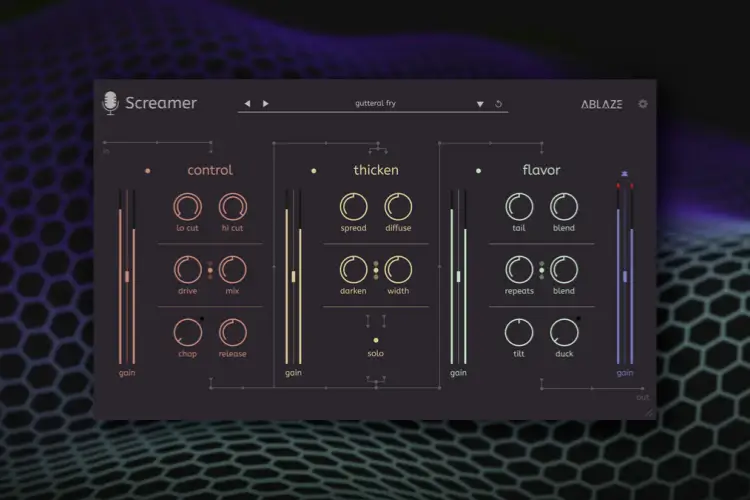Toggle the solo dot in thicken
Screen dimensions: 750x500
click(376, 340)
